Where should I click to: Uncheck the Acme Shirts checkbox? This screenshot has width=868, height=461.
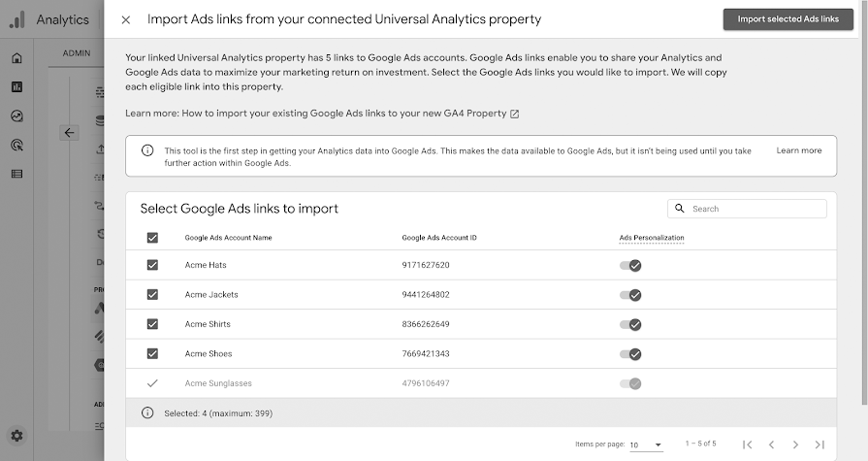[x=152, y=324]
